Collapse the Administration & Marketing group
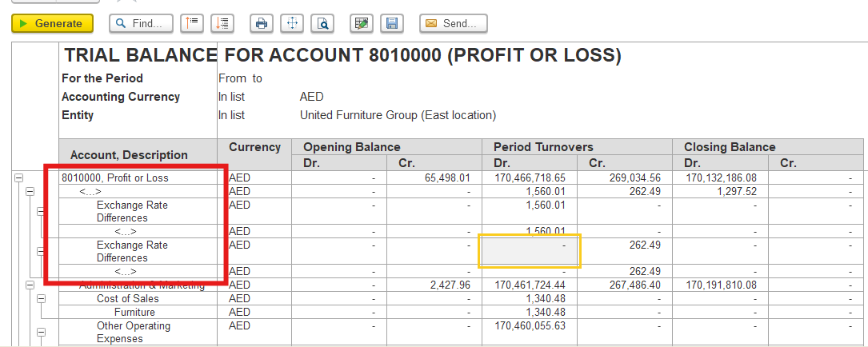Screen dimensions: 868x347 point(30,285)
